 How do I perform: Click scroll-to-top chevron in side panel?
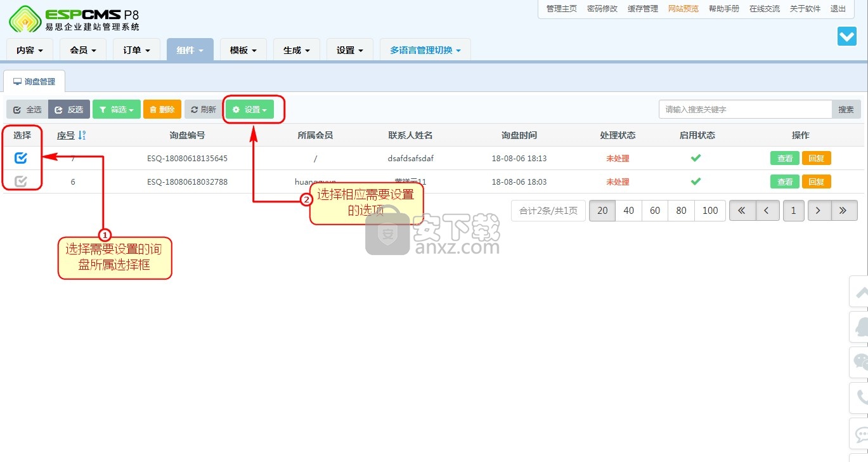pos(860,293)
